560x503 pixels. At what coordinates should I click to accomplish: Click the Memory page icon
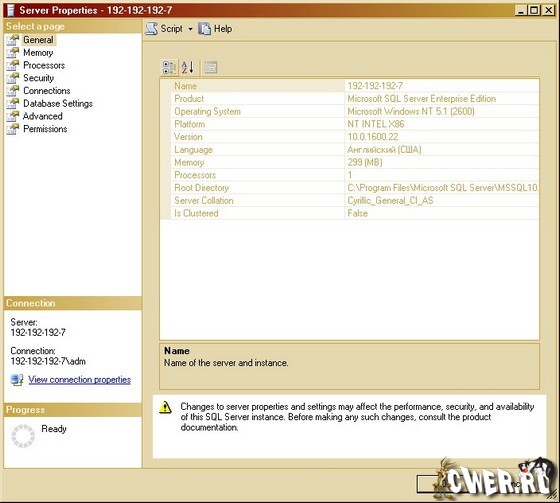coord(13,53)
